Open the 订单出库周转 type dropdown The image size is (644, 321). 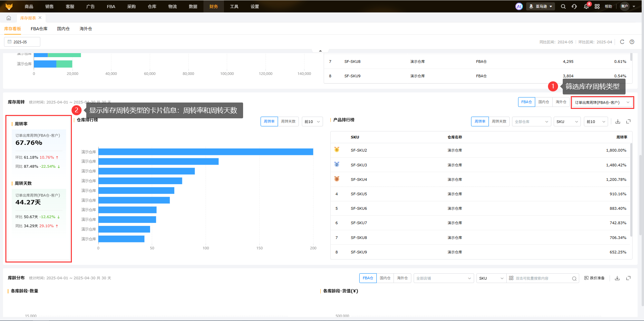coord(602,103)
